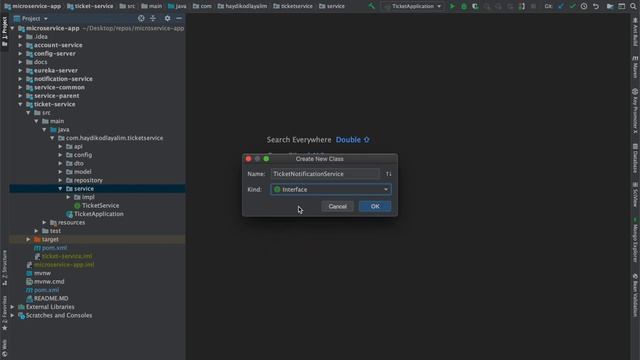Show Git history clock icon
This screenshot has width=640, height=360.
coord(584,6)
